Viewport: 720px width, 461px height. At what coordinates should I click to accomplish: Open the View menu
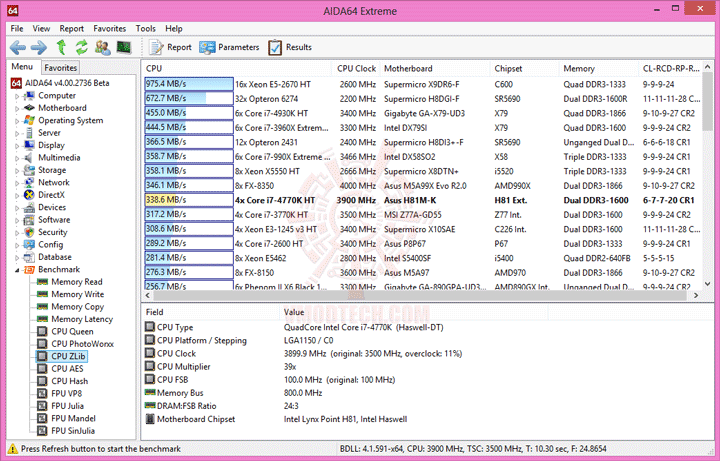coord(41,28)
